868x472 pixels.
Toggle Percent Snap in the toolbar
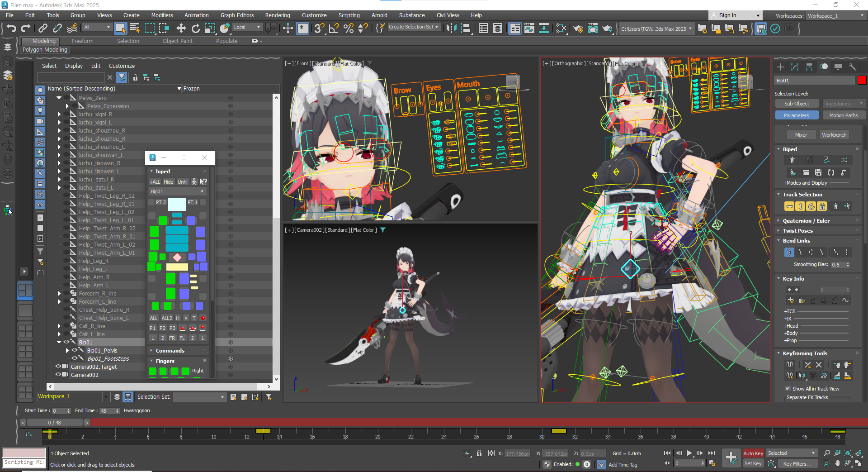(349, 29)
